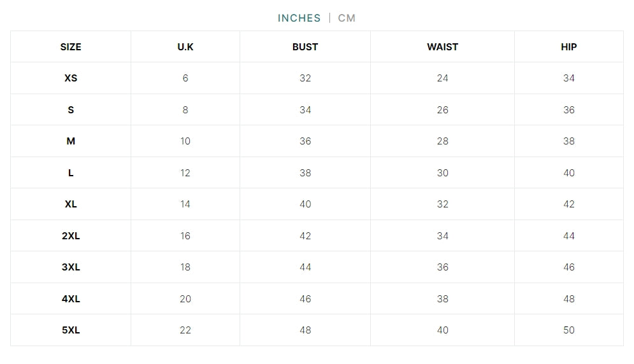Viewport: 634px width, 364px height.
Task: Switch to the INCHES unit tab
Action: [x=299, y=18]
